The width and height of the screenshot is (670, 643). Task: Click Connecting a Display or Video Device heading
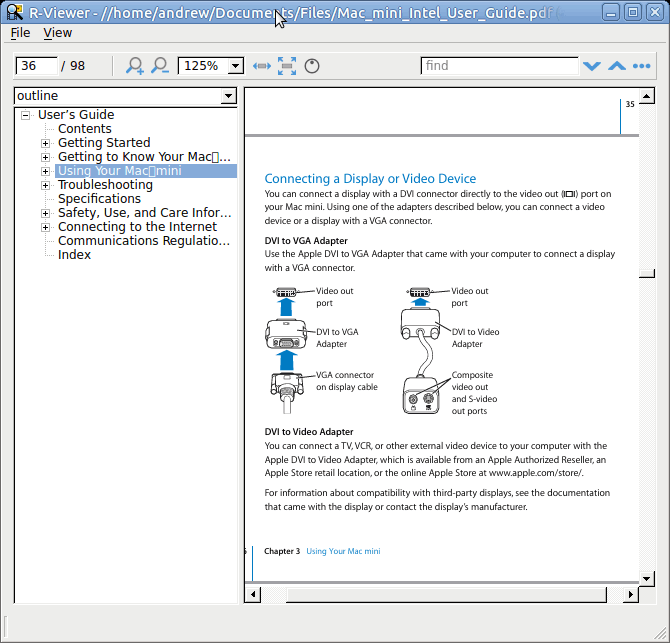coord(370,179)
